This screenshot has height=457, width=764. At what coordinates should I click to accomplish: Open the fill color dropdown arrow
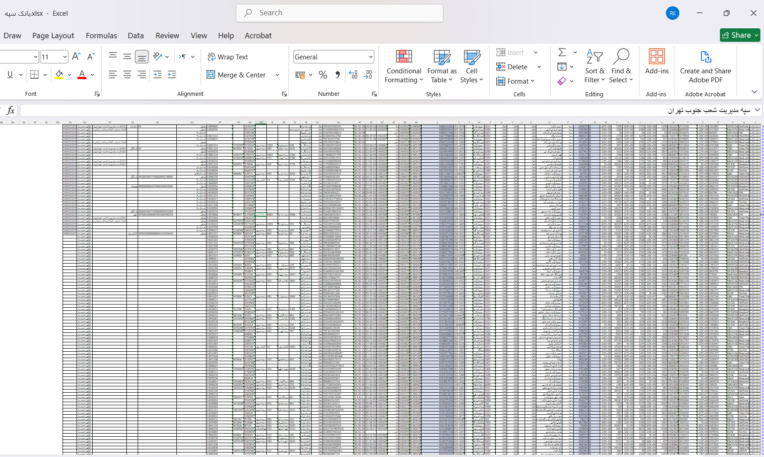tap(69, 75)
